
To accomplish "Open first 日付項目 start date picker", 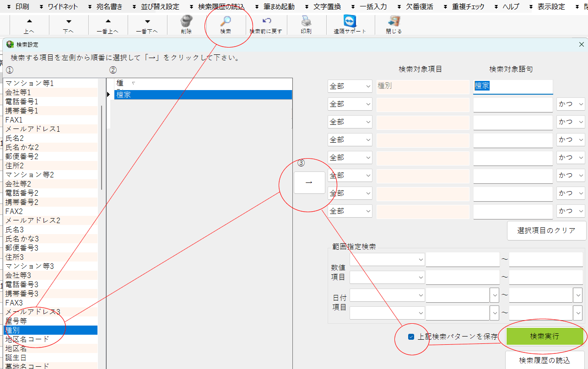I will [x=494, y=295].
